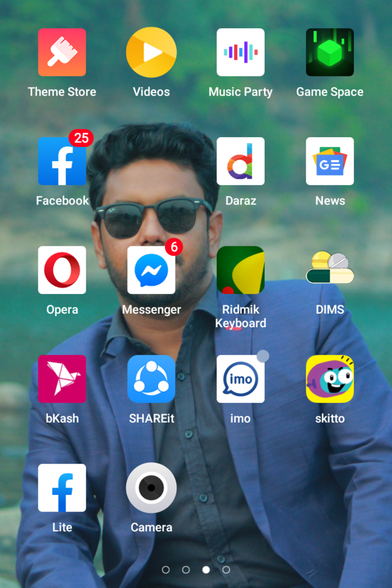The image size is (392, 588).
Task: Open the Camera app
Action: click(151, 488)
